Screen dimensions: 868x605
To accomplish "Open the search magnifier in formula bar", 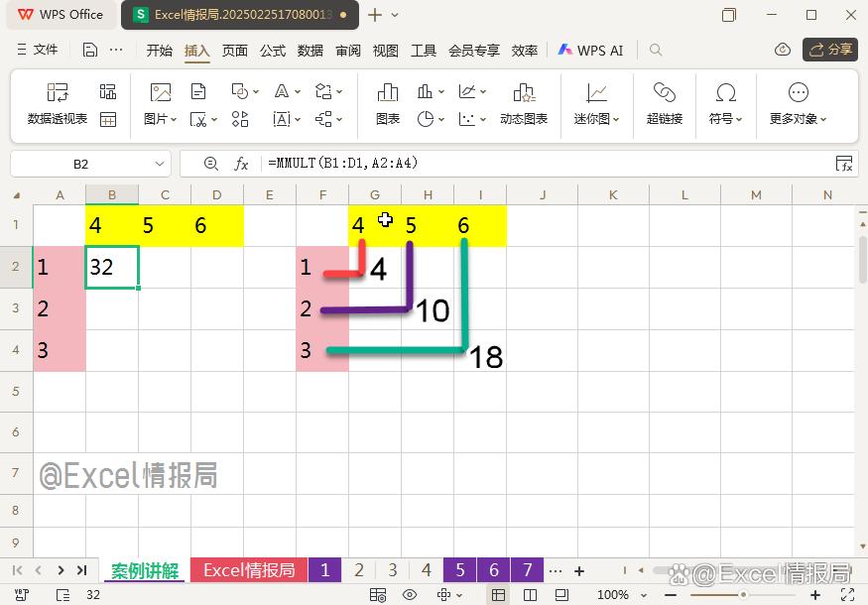I will pos(211,163).
